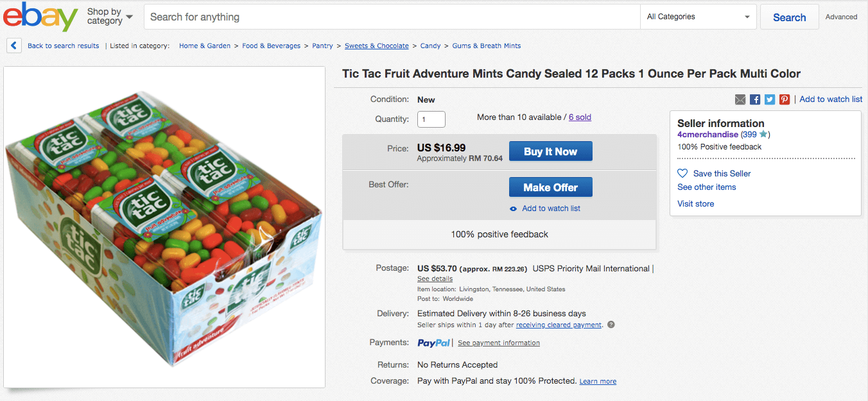
Task: Click the back arrow icon
Action: (x=14, y=46)
